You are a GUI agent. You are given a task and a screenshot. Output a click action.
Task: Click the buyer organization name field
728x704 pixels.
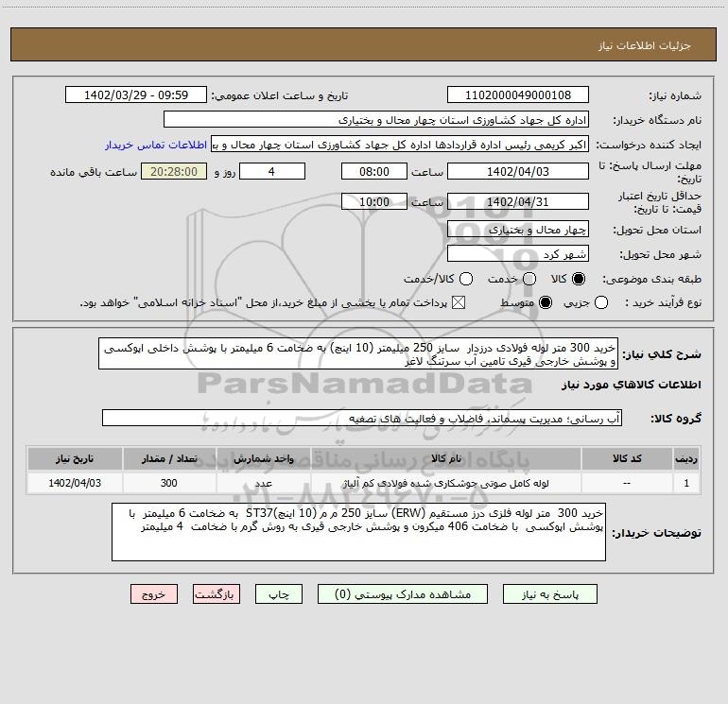tap(376, 120)
